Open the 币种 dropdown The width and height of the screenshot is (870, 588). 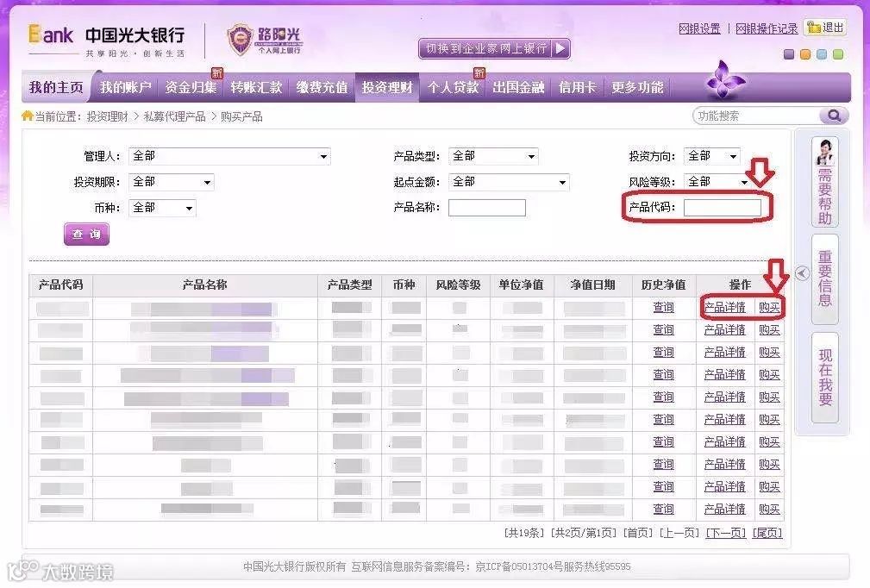click(162, 208)
